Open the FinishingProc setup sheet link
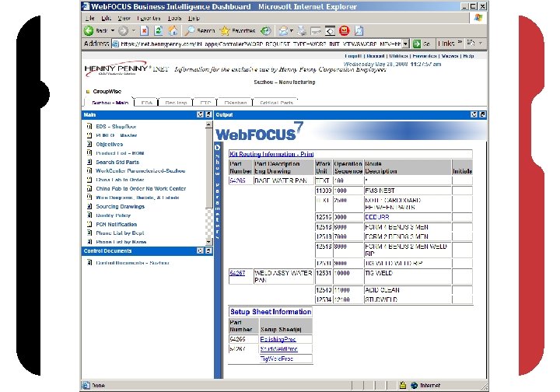 pyautogui.click(x=278, y=339)
